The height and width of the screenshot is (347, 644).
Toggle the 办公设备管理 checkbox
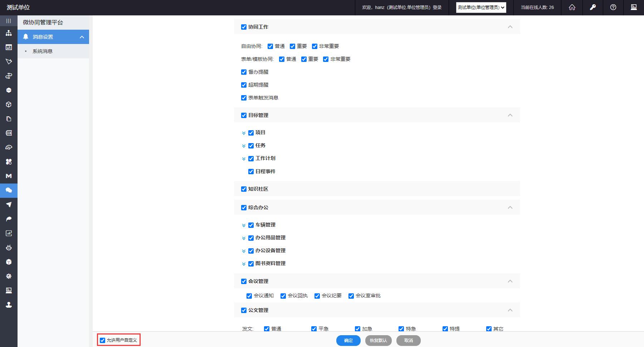pyautogui.click(x=251, y=251)
